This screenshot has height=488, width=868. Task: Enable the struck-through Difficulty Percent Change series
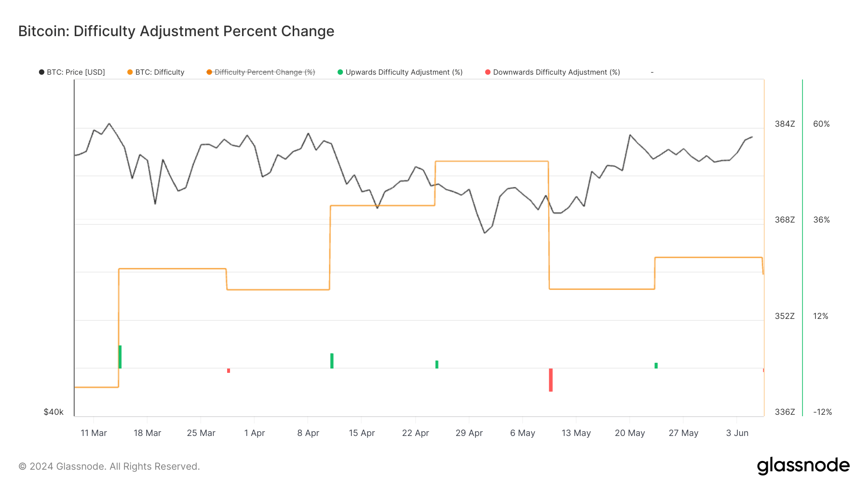pos(264,72)
